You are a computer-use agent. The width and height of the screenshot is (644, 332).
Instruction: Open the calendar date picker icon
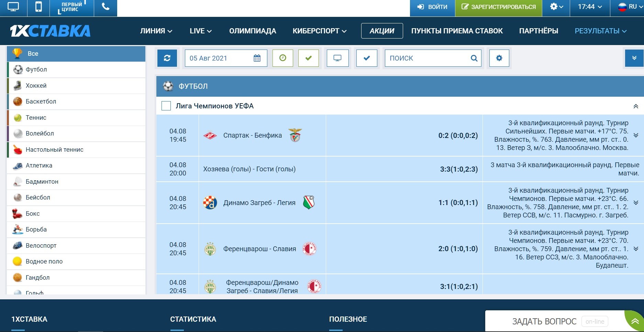pos(257,58)
